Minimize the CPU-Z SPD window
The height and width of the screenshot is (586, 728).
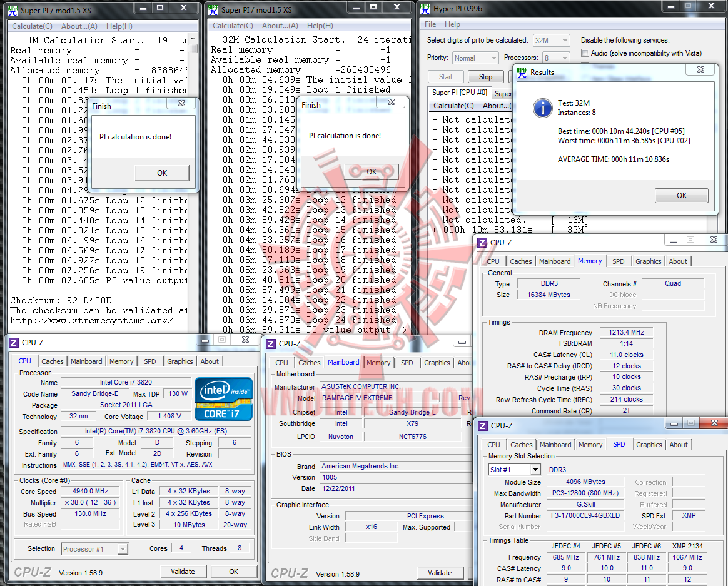click(674, 423)
